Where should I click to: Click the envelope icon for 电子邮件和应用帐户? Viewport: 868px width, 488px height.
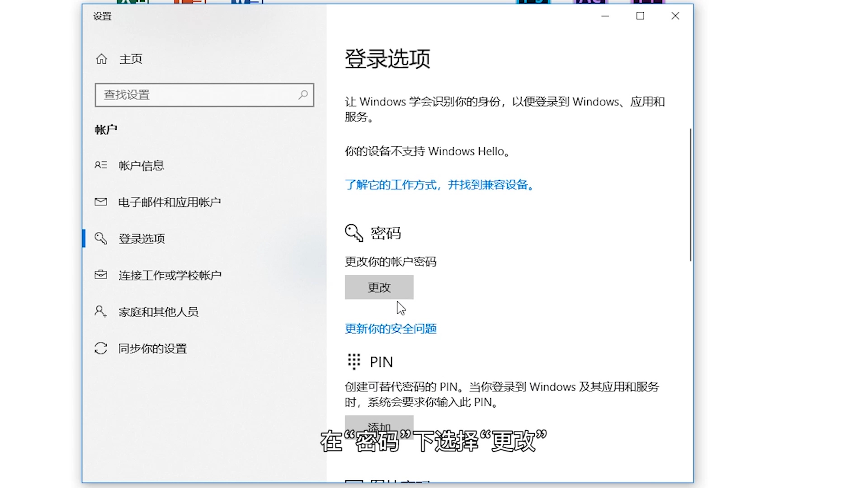click(101, 202)
